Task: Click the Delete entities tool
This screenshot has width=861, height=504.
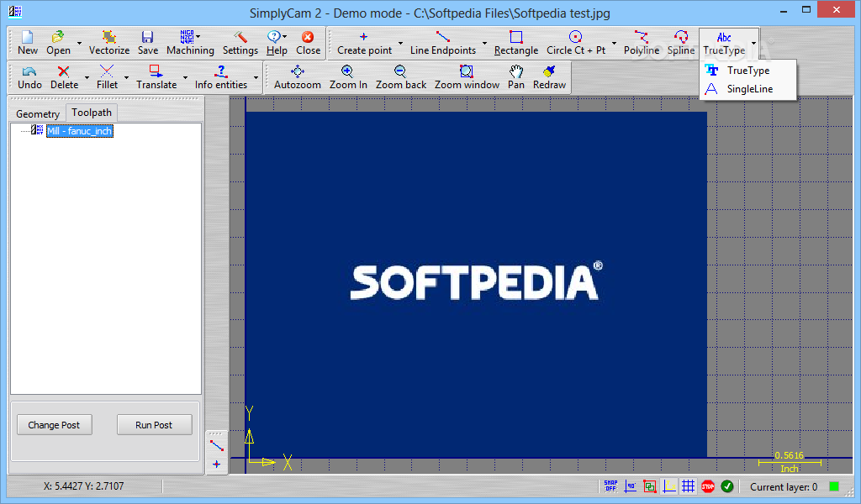Action: [64, 77]
